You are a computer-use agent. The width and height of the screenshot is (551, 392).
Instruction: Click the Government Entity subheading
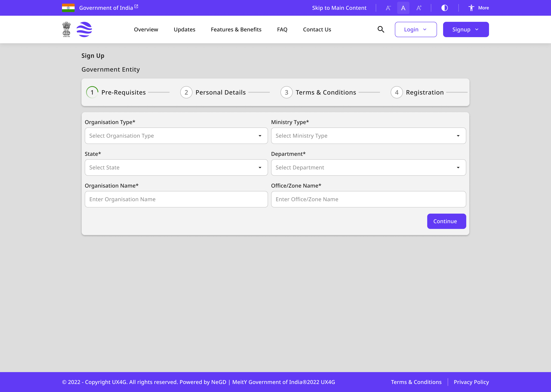(x=111, y=69)
